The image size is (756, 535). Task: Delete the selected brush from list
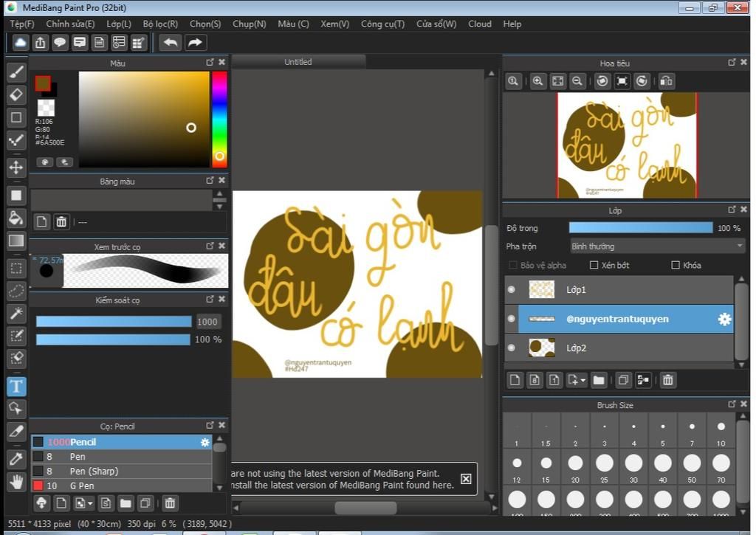[170, 503]
